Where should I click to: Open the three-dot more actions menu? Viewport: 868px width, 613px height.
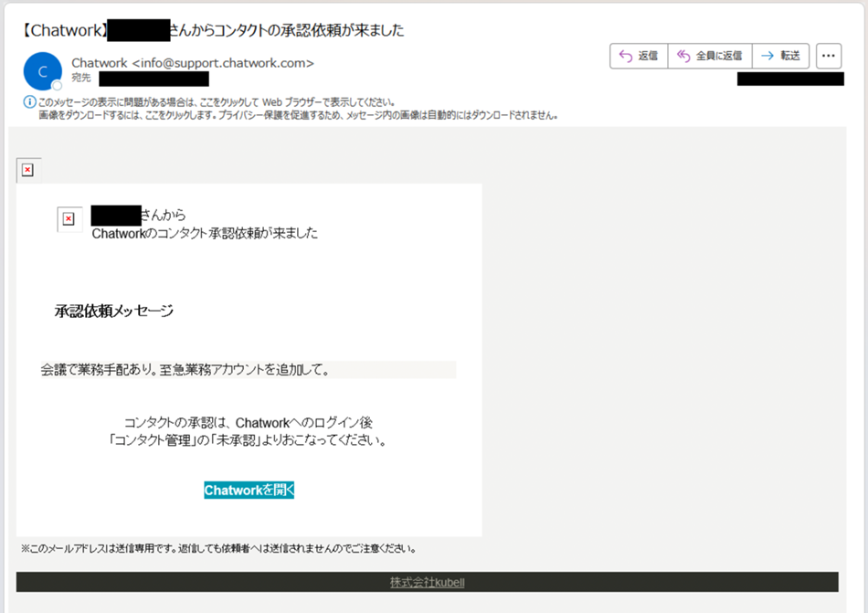828,56
